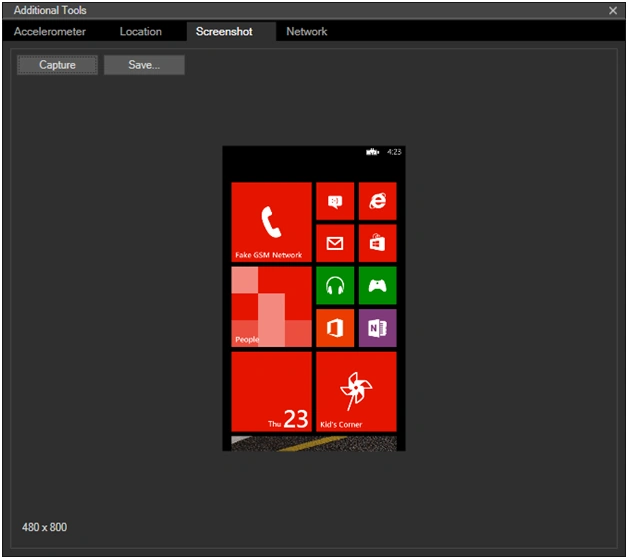Open the OneNote tile
The image size is (628, 559).
(377, 328)
